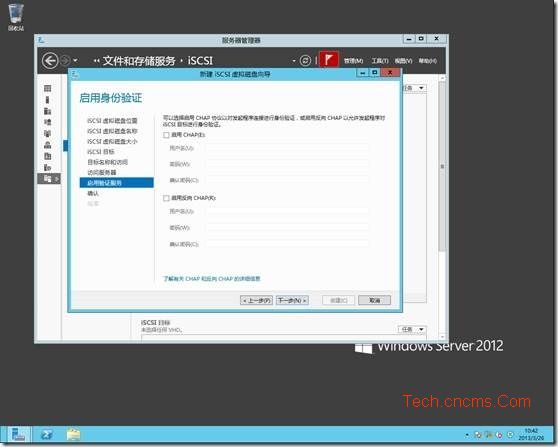Open the Recycle Bin on the desktop

(x=16, y=17)
